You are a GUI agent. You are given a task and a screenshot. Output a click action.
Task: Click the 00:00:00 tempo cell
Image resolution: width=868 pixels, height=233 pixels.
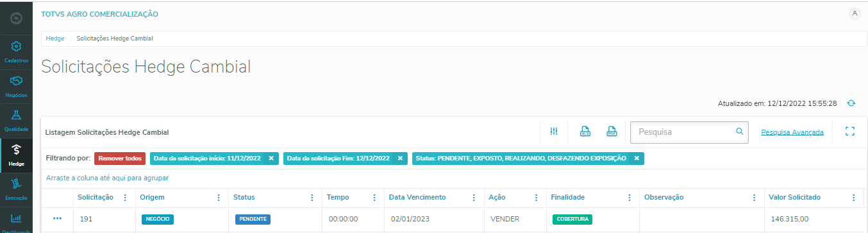(x=343, y=219)
